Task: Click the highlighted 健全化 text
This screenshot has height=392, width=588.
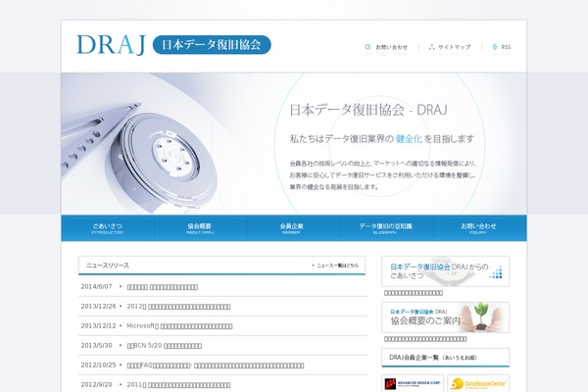Action: [x=409, y=139]
